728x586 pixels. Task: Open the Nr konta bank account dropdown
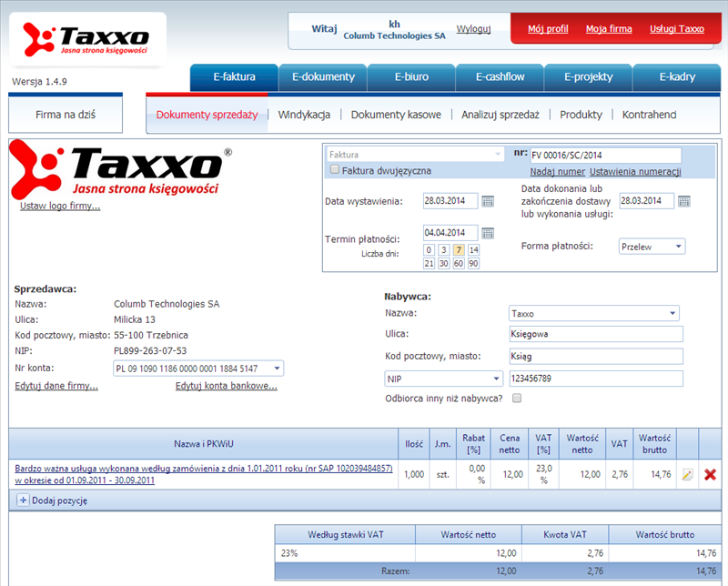[198, 369]
